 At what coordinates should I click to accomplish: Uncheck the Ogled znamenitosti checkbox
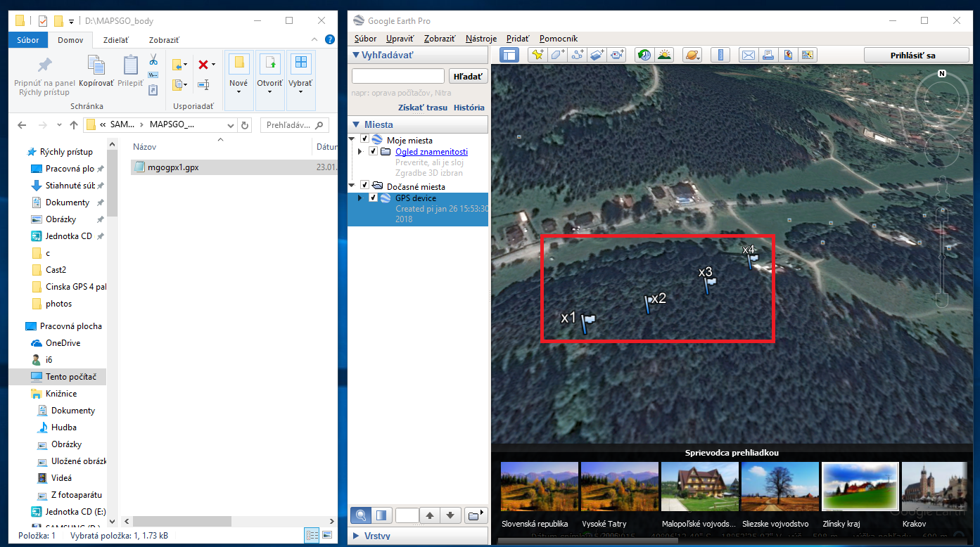pyautogui.click(x=373, y=151)
